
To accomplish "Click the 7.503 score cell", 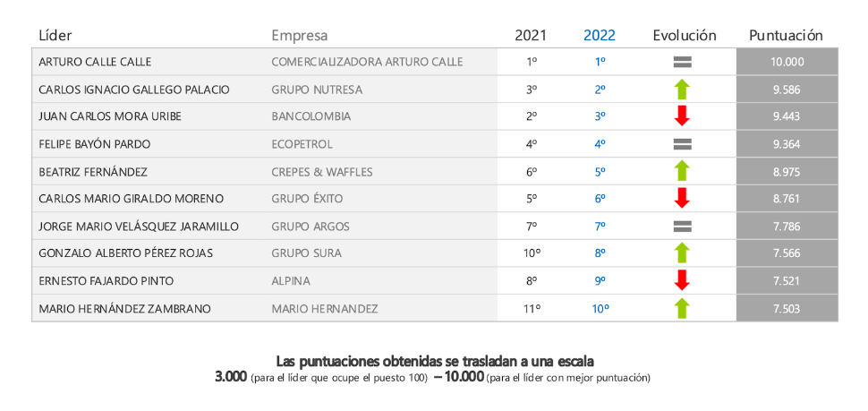I will pyautogui.click(x=787, y=309).
